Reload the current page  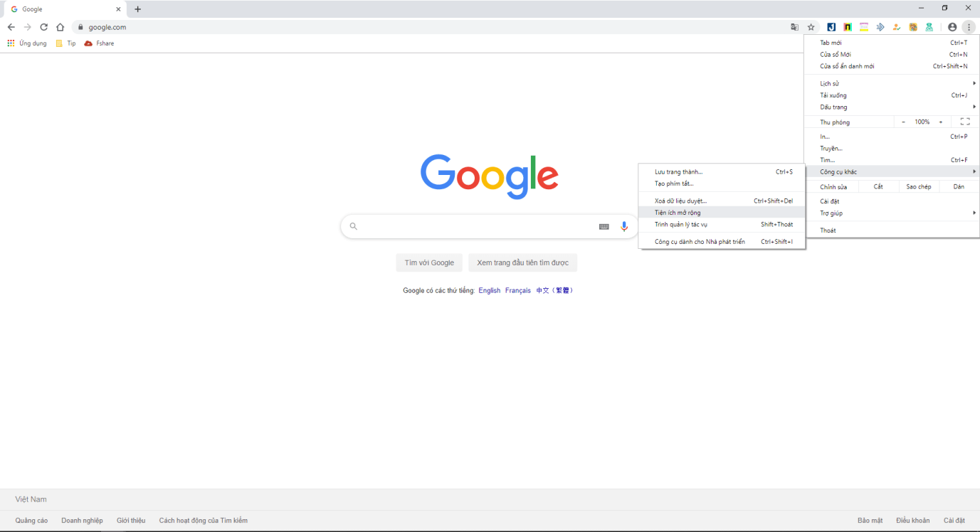coord(43,27)
